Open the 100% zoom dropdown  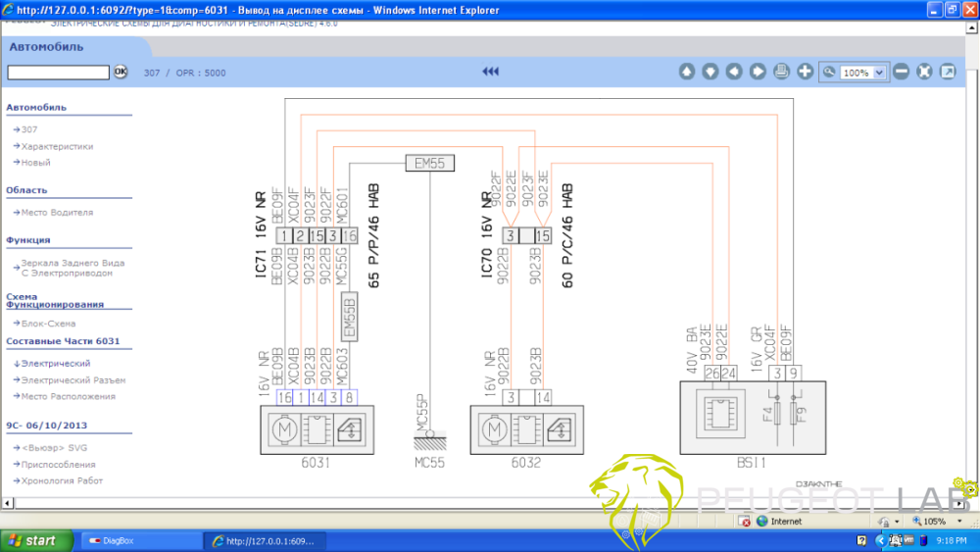click(878, 73)
